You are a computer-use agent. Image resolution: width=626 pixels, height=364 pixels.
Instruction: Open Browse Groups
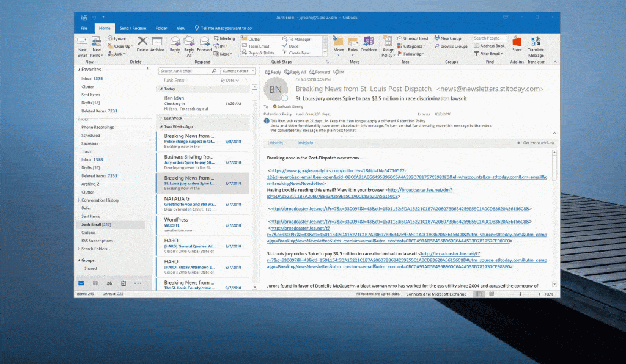tap(451, 46)
